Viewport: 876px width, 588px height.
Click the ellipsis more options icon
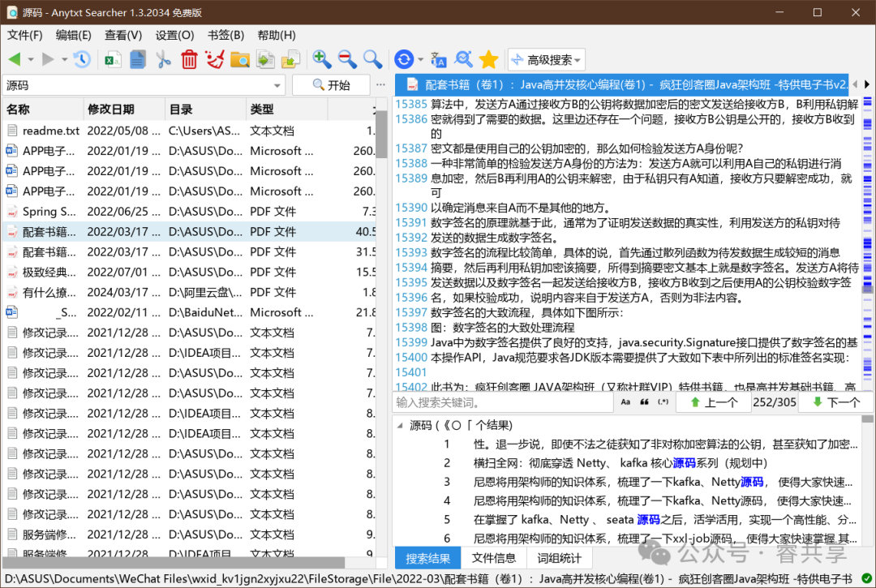click(x=380, y=85)
